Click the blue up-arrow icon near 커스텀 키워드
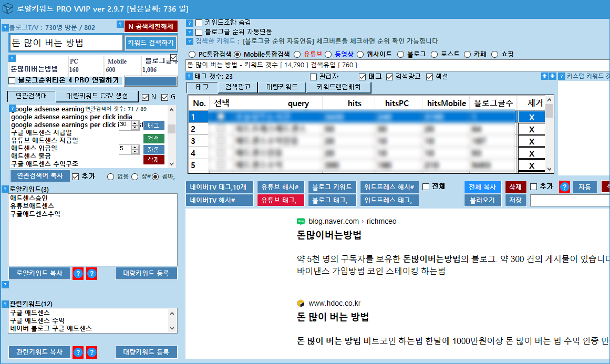This screenshot has width=610, height=364. coord(545,76)
